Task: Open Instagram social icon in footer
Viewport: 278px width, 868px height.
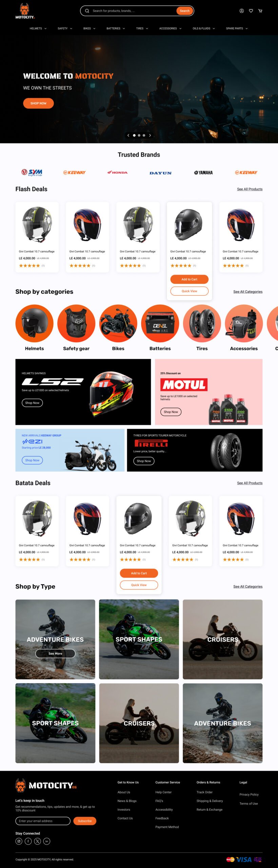Action: 19,841
